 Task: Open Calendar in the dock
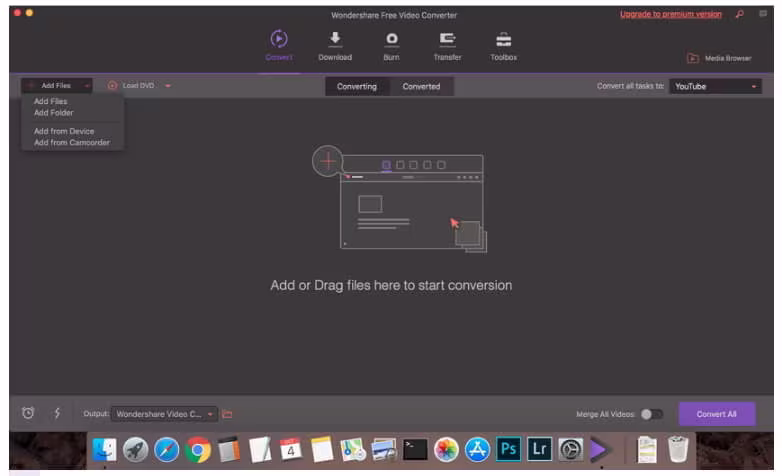pos(291,450)
